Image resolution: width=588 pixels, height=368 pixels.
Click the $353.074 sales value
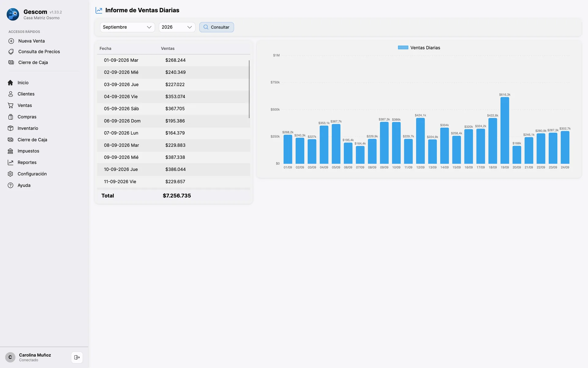click(x=175, y=97)
